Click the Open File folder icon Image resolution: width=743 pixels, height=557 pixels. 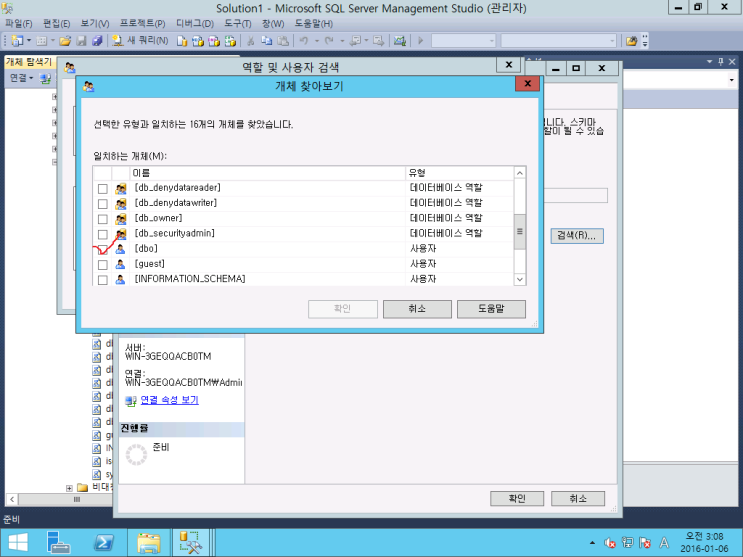pos(65,41)
